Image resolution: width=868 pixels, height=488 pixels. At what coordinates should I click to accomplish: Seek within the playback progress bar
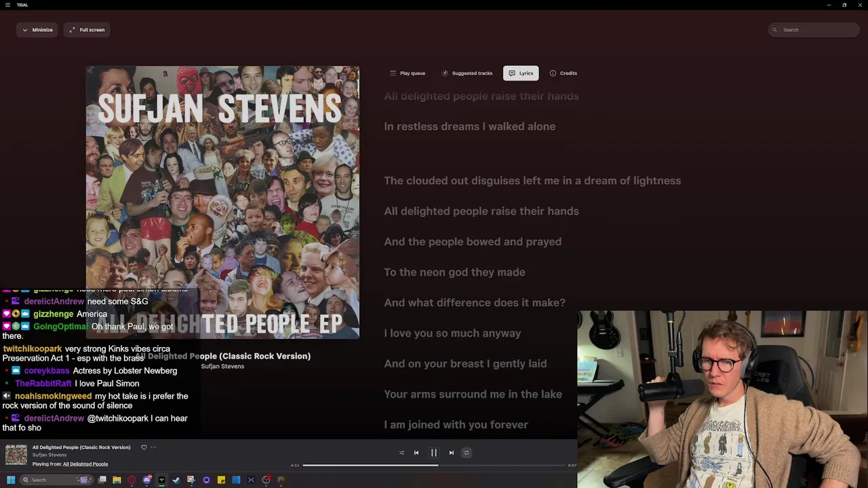pos(434,465)
